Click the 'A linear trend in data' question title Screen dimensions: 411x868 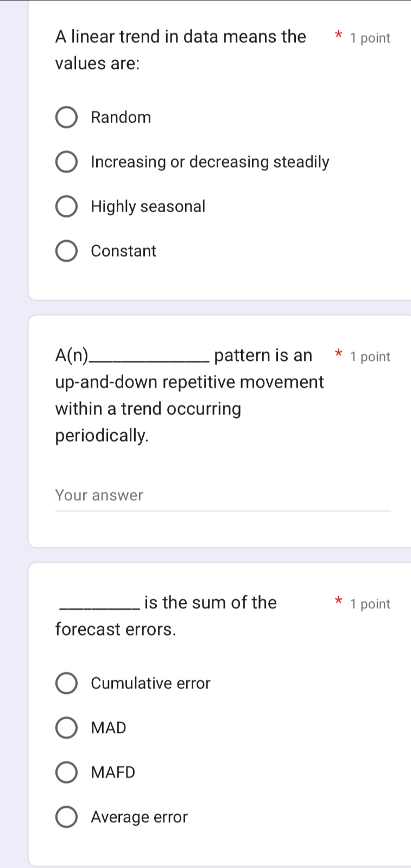click(181, 37)
